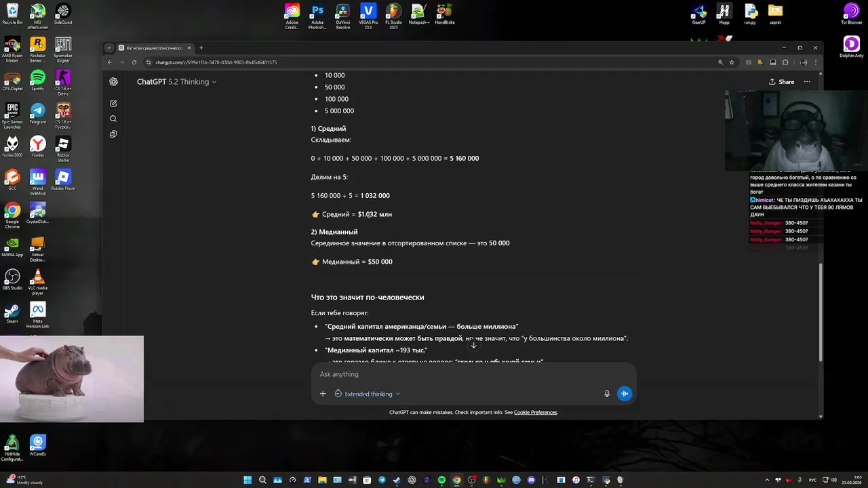The width and height of the screenshot is (868, 488).
Task: Open MSI Afterburner desktop shortcut
Action: [x=37, y=16]
